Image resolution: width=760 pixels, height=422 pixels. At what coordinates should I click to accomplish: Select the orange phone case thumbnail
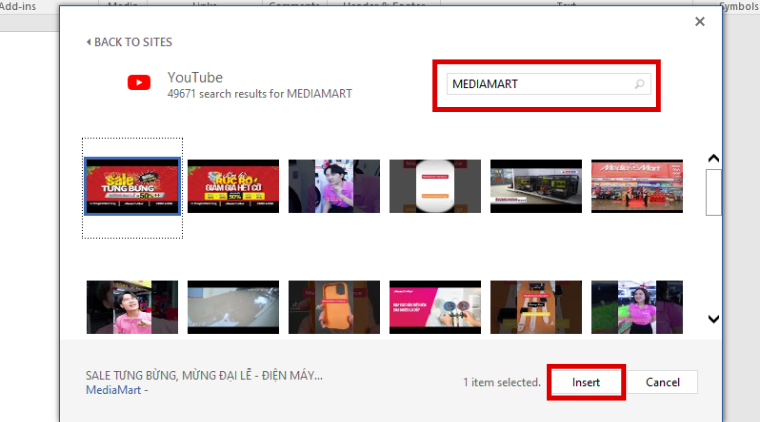coord(334,307)
